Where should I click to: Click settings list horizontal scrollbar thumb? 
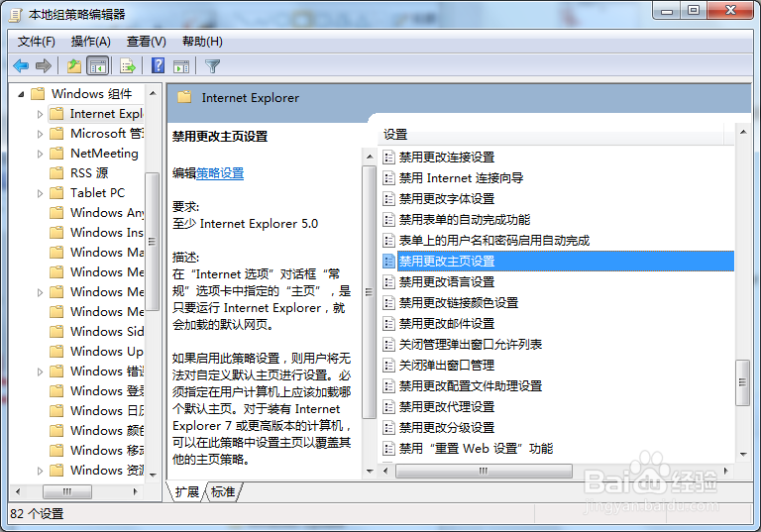[x=484, y=471]
